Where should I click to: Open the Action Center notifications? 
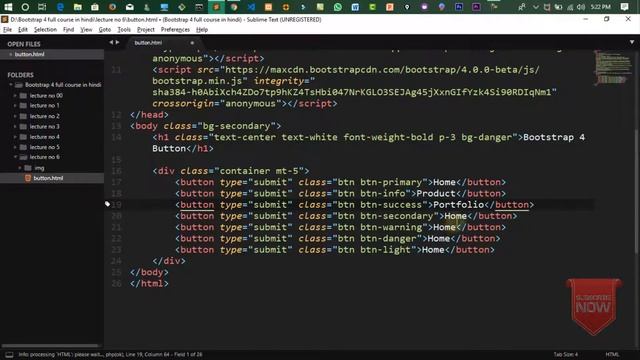pos(624,7)
